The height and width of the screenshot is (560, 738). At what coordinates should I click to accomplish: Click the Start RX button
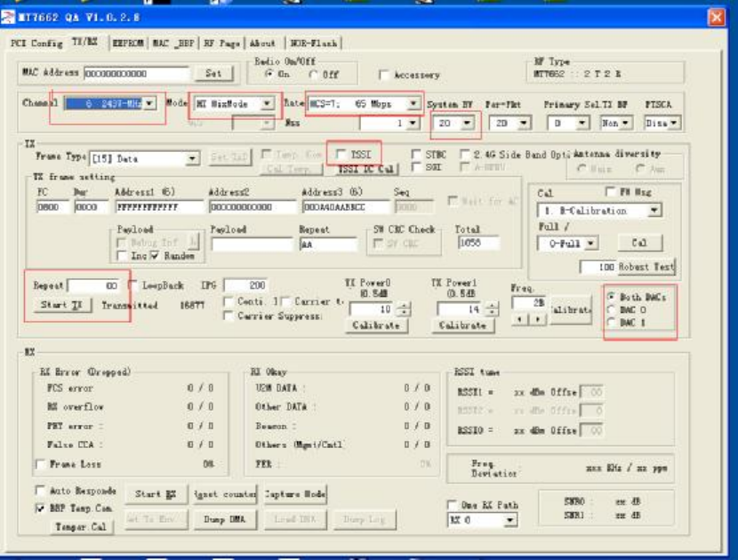click(x=156, y=494)
